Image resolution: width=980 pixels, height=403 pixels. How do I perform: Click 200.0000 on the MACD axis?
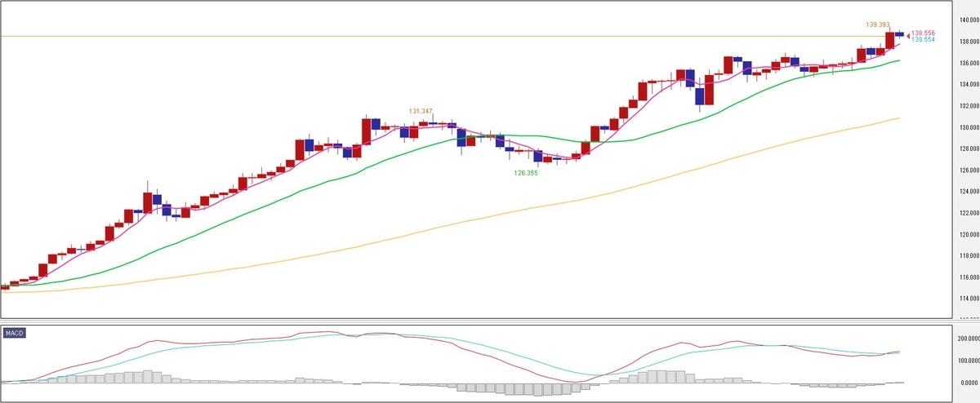pos(968,337)
